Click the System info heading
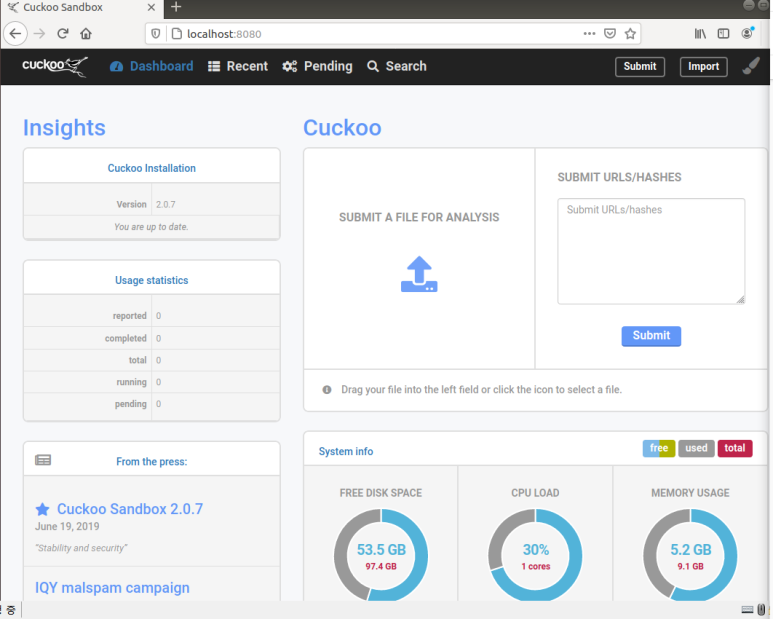This screenshot has width=773, height=619. [346, 451]
